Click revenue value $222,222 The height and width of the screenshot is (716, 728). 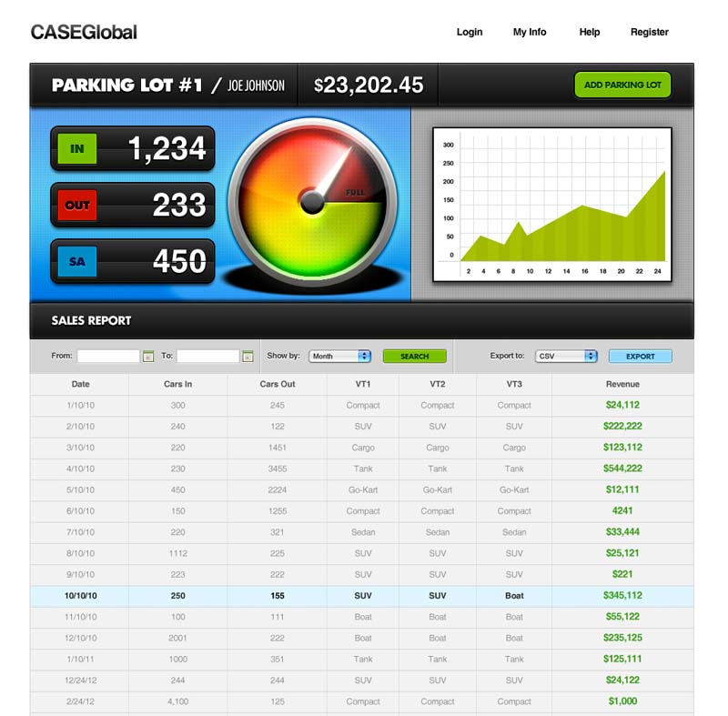click(622, 427)
